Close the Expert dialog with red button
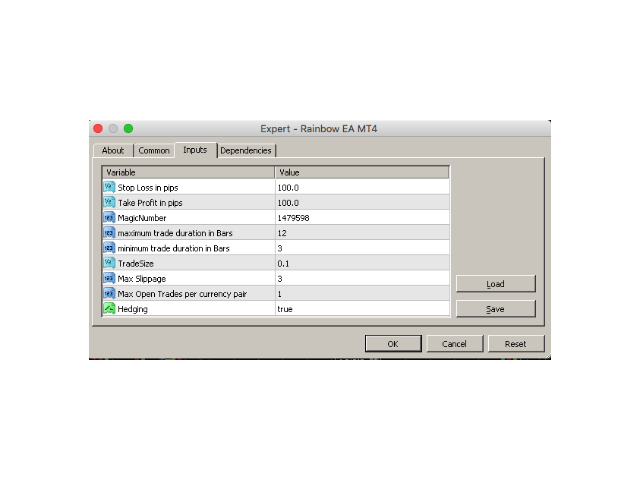640x480 pixels. click(x=98, y=129)
